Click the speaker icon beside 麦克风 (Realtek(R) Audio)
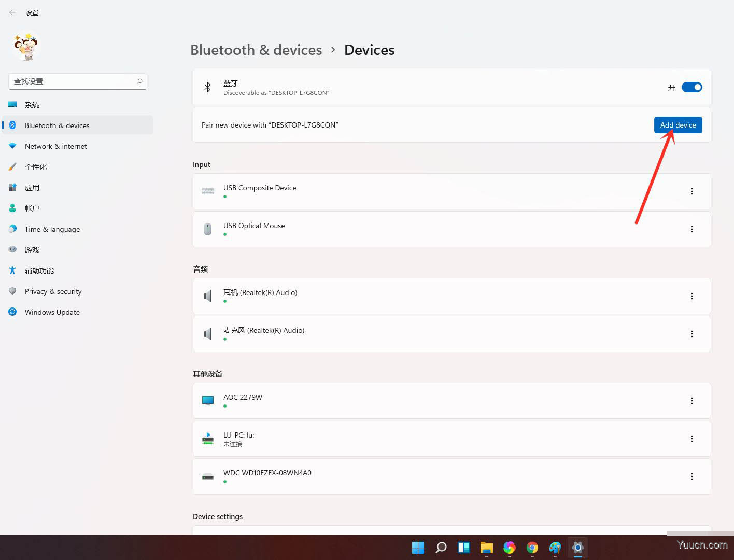This screenshot has height=560, width=734. click(208, 334)
